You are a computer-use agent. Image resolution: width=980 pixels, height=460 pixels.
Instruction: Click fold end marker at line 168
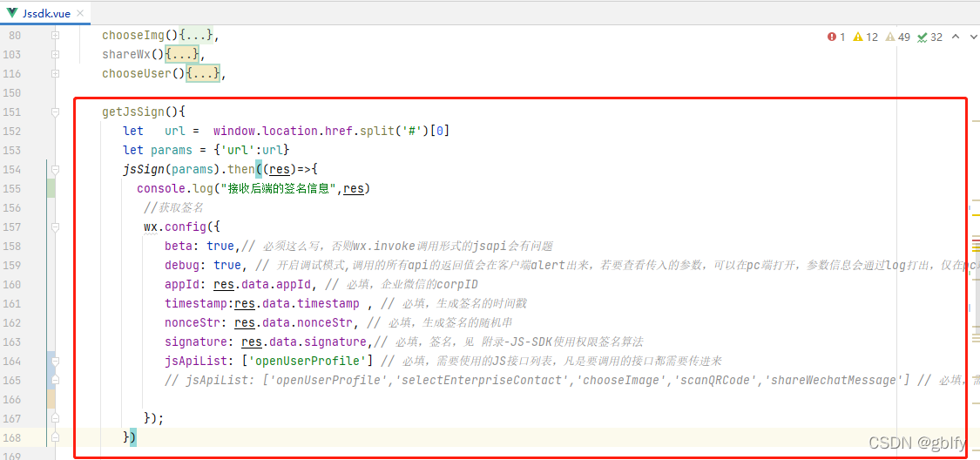(x=55, y=437)
